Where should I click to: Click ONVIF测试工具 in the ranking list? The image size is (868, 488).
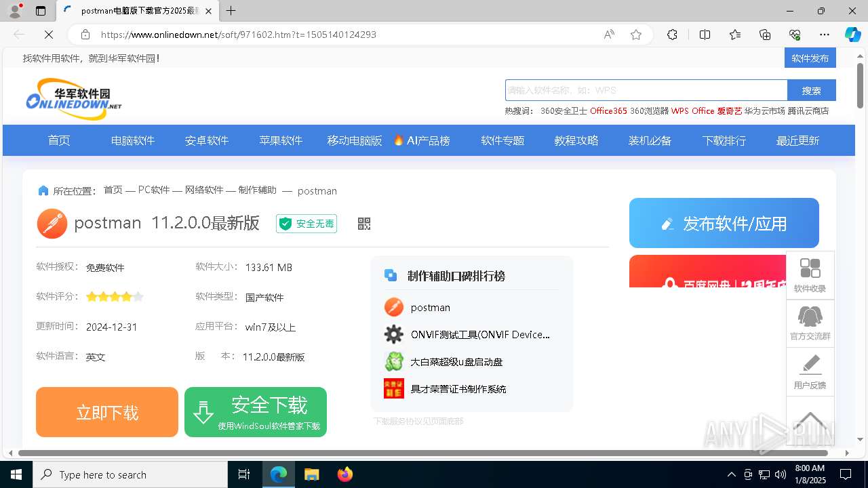pyautogui.click(x=480, y=334)
